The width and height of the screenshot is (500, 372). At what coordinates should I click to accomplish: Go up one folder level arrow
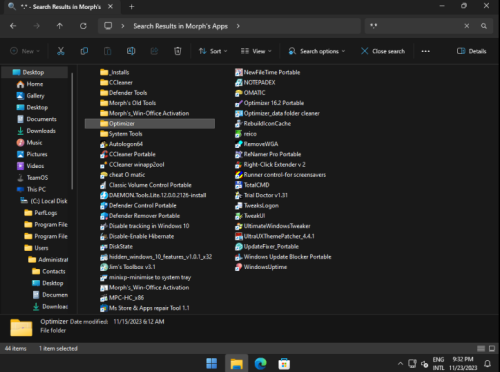(x=60, y=26)
